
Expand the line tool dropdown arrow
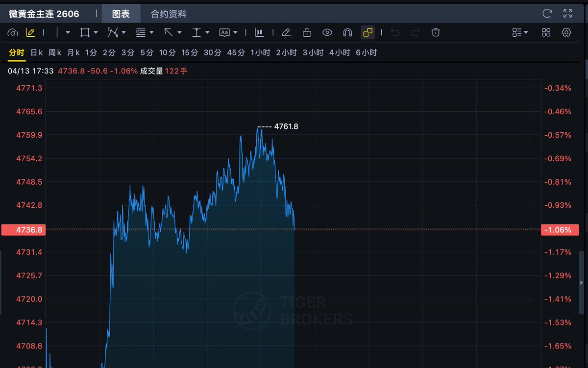tap(68, 33)
